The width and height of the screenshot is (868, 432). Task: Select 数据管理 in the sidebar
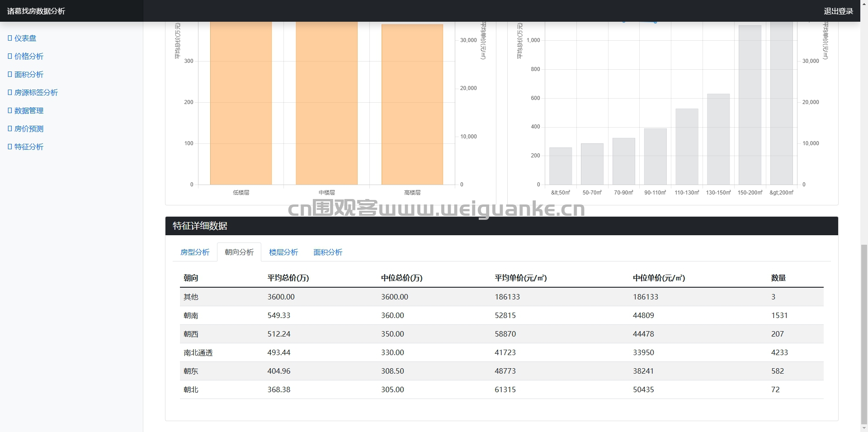tap(26, 111)
